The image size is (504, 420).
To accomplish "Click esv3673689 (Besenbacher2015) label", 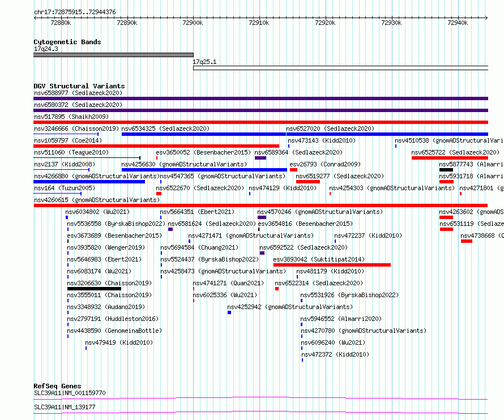I will 114,235.
